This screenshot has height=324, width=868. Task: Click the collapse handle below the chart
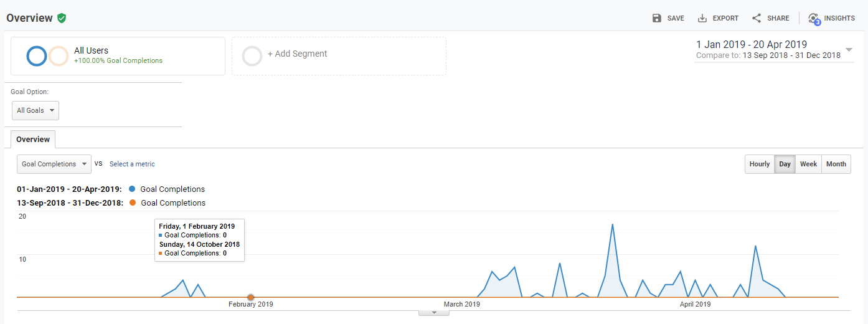tap(433, 312)
